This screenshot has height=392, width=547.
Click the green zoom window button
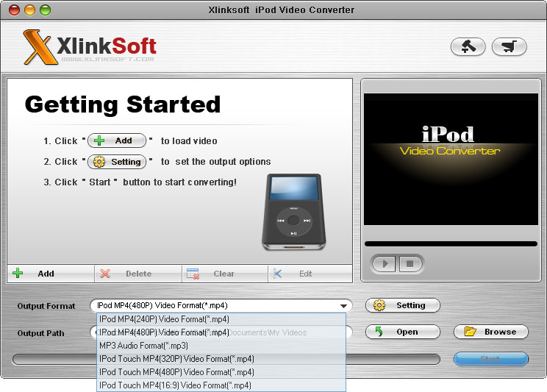tap(45, 10)
